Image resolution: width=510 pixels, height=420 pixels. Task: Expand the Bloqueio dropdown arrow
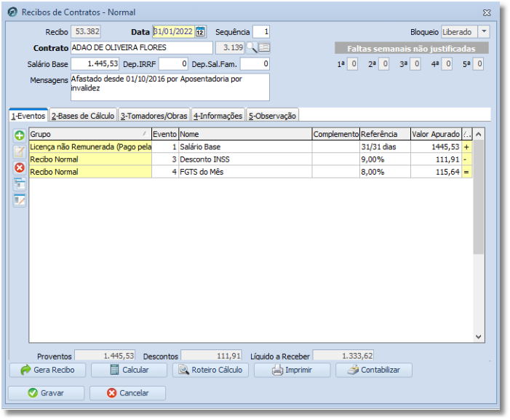point(484,31)
